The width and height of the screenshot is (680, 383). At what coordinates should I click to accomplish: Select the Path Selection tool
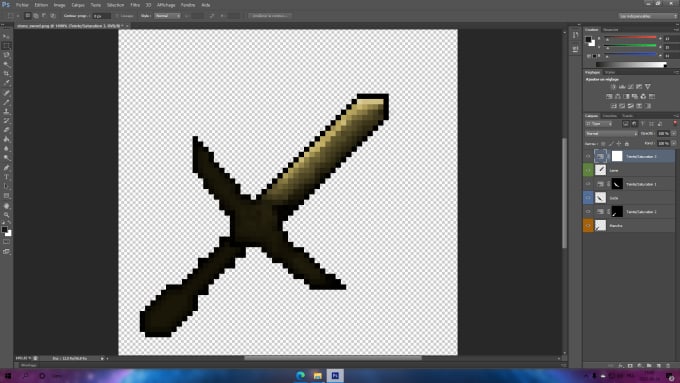[7, 187]
